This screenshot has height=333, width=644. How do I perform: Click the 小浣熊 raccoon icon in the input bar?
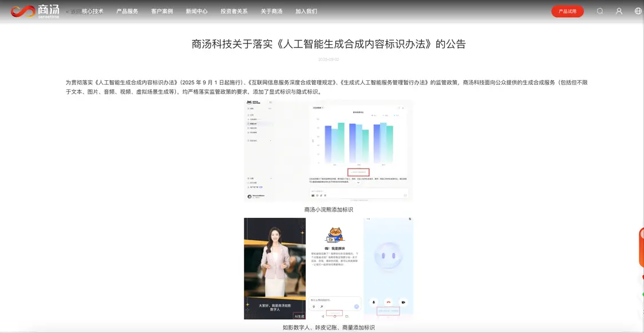click(313, 195)
